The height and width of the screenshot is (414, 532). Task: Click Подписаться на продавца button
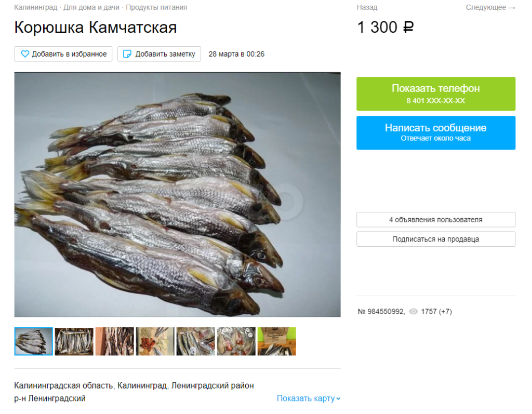click(x=436, y=239)
